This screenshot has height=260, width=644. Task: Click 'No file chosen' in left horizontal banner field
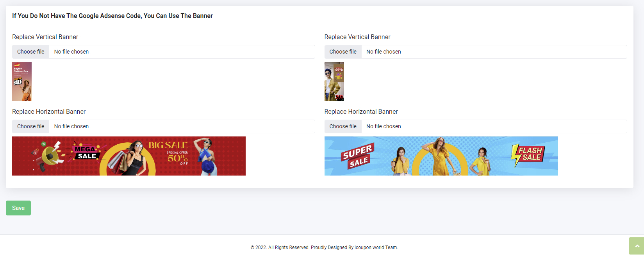[71, 126]
